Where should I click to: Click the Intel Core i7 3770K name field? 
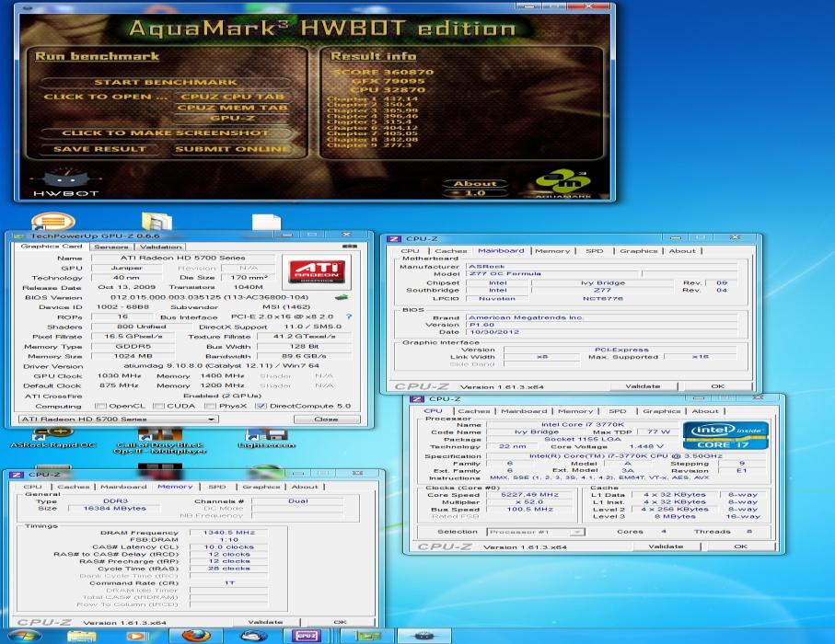point(583,425)
